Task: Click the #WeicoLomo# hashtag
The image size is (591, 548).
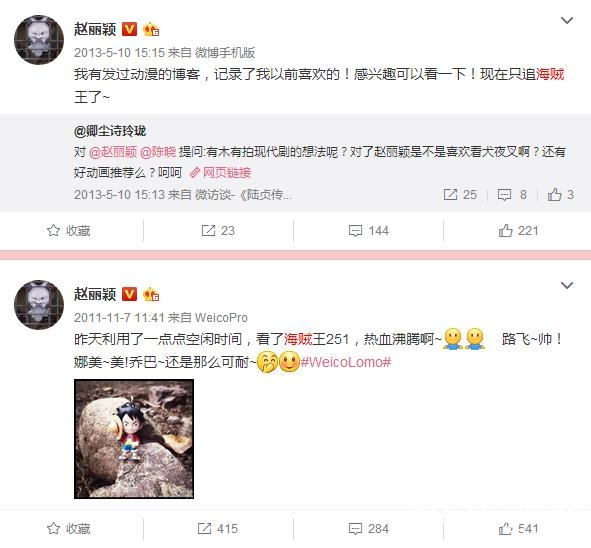Action: coord(346,362)
